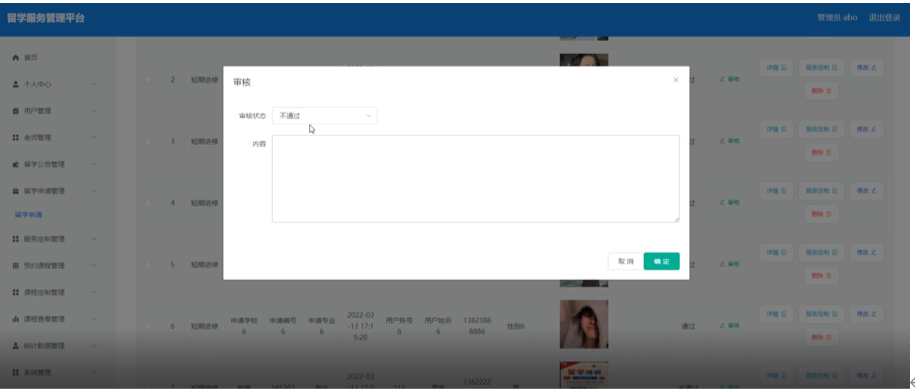
Task: Click the 用户账号6 cell
Action: click(399, 326)
